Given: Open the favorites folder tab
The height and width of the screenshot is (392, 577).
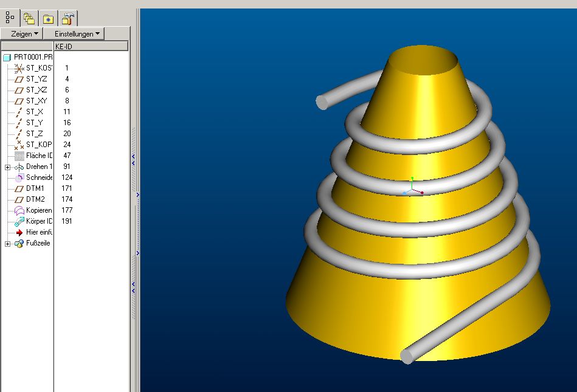Looking at the screenshot, I should 48,18.
